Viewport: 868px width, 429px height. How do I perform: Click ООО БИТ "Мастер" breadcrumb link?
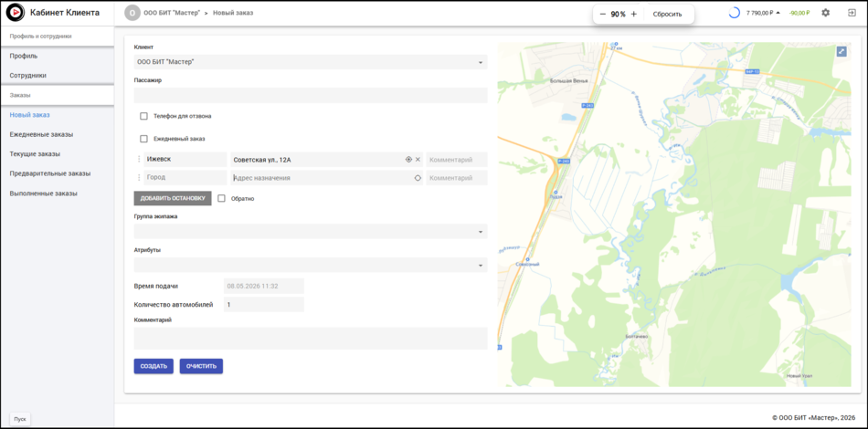[172, 13]
